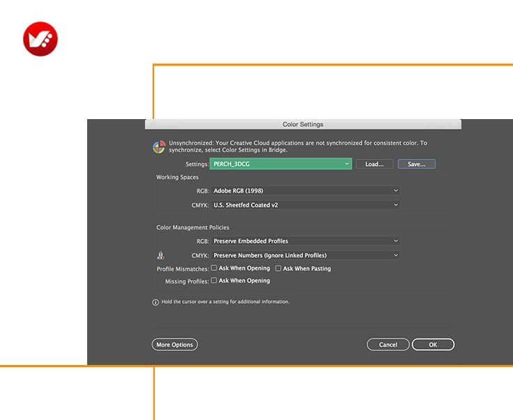The image size is (513, 420).
Task: Click the Color Management Policies heading text
Action: (x=192, y=228)
